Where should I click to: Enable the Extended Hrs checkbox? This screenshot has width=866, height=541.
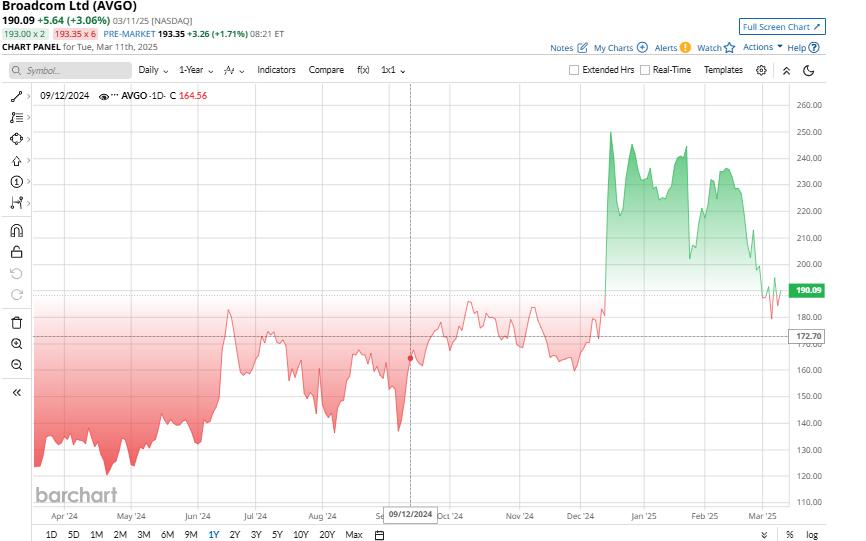click(x=574, y=70)
